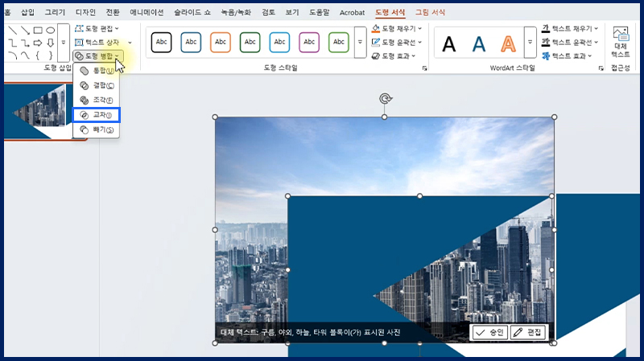Apply the purple outline Abc style

coord(309,43)
